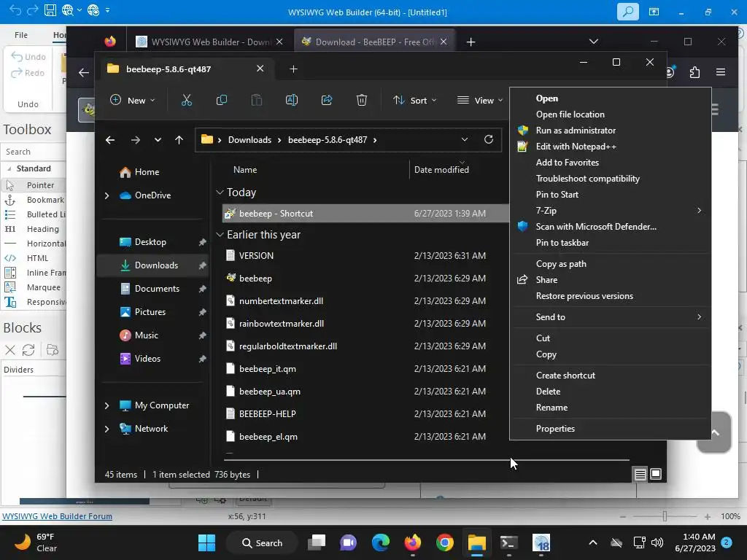The width and height of the screenshot is (747, 560).
Task: Add a new Explorer tab
Action: click(293, 69)
